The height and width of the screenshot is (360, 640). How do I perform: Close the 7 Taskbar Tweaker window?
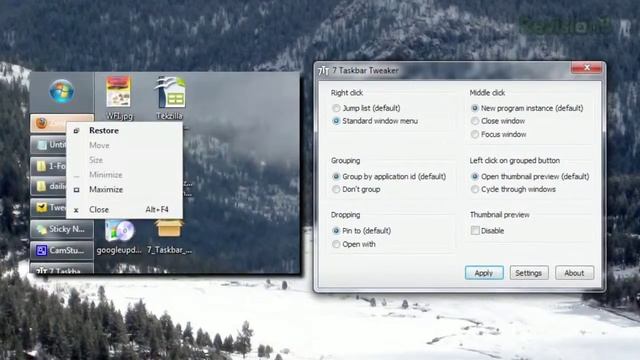[x=587, y=68]
